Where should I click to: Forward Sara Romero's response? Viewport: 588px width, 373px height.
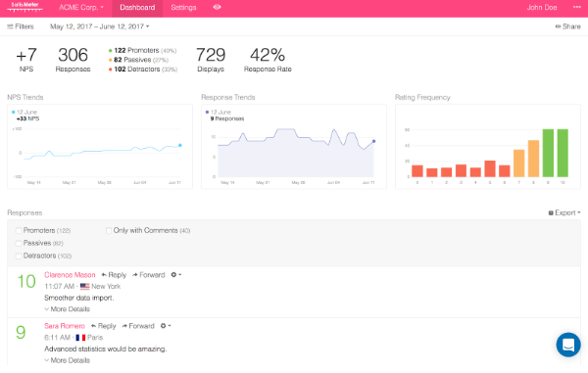coord(138,326)
